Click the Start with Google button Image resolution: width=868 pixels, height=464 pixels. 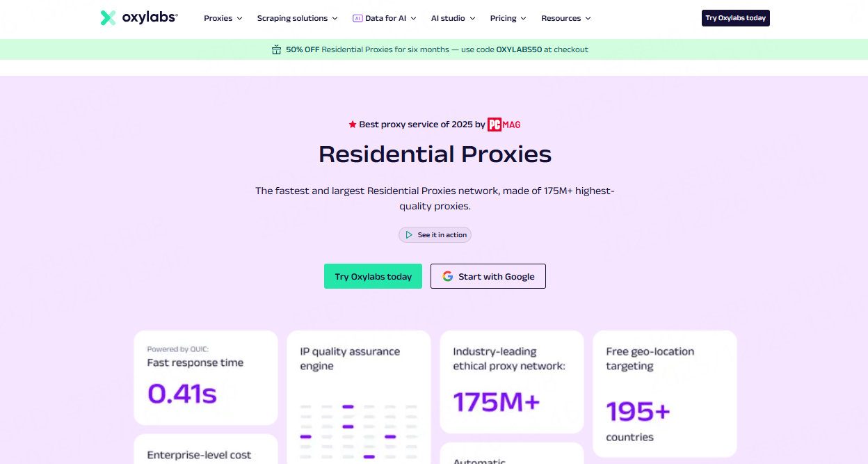(488, 276)
